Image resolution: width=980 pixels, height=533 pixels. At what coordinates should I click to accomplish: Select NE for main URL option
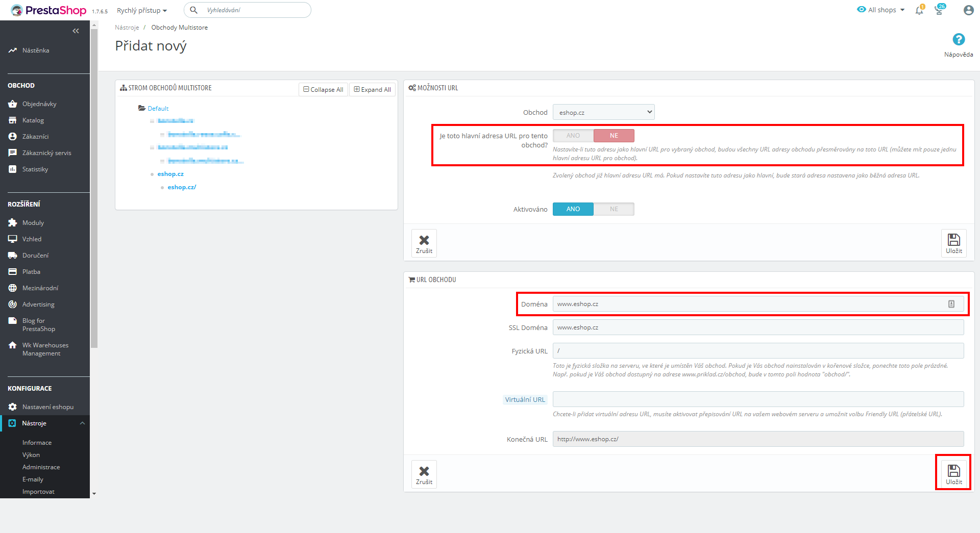tap(614, 136)
